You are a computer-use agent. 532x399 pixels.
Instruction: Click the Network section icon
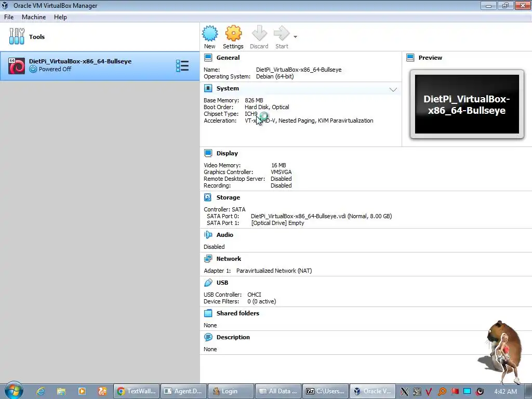208,259
